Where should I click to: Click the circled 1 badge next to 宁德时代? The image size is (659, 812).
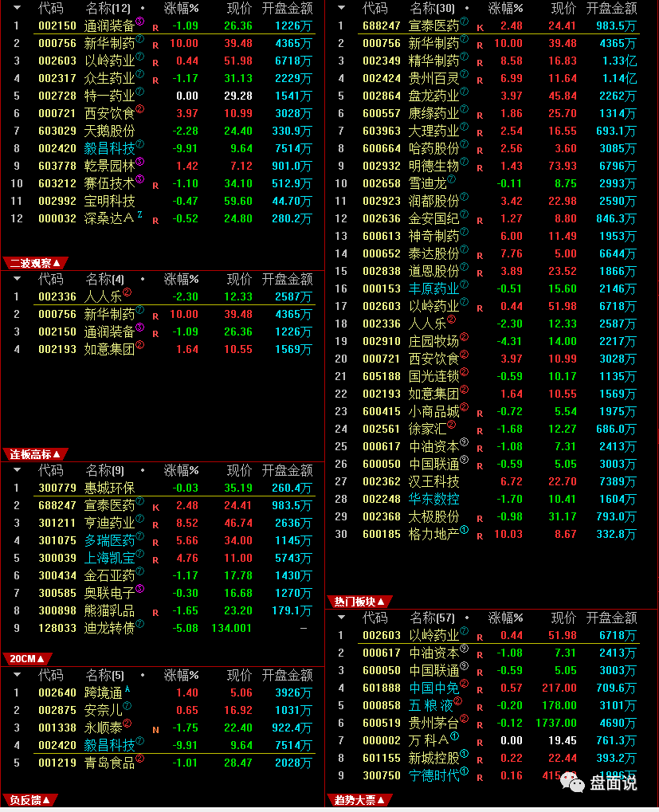(x=465, y=772)
